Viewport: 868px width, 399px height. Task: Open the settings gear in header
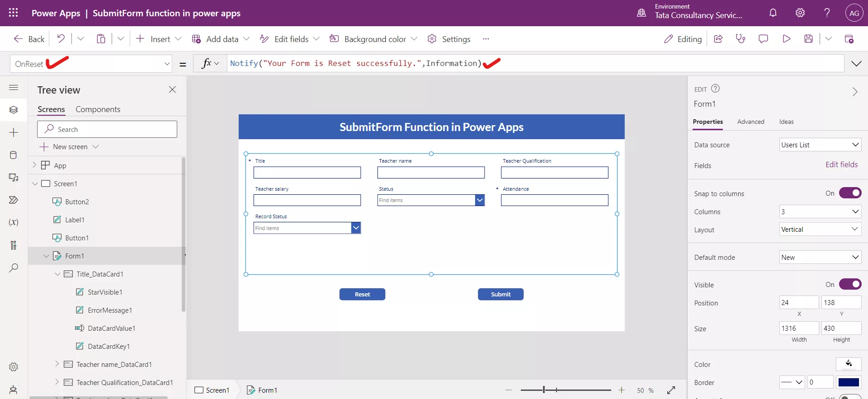[800, 13]
